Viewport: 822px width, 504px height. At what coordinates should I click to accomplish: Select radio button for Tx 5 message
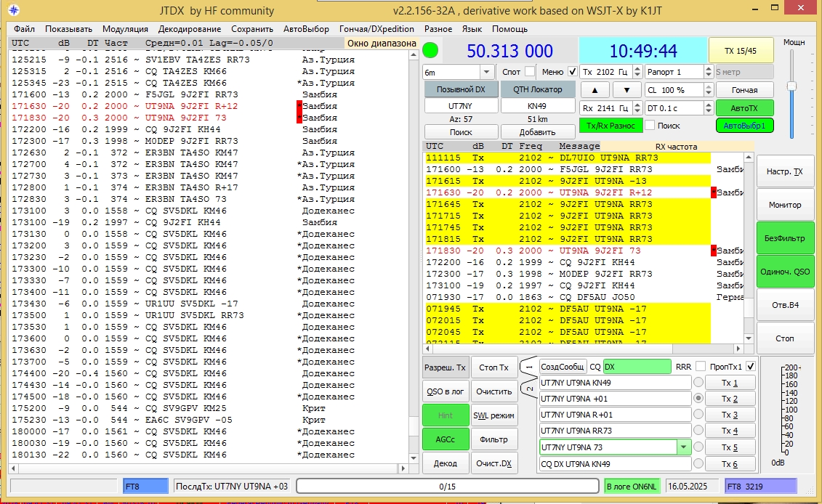(698, 447)
